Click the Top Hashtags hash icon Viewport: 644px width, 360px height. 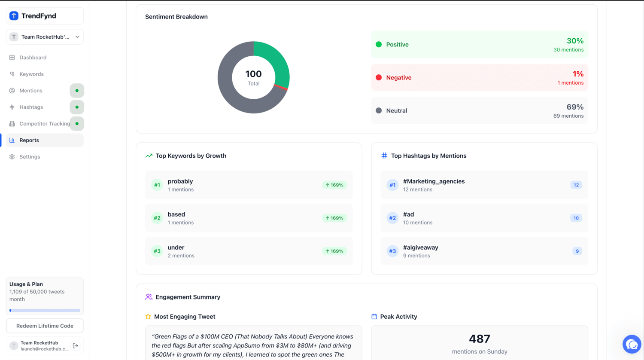(384, 156)
